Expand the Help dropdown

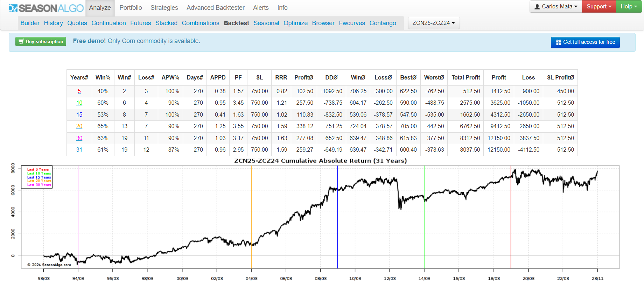629,7
